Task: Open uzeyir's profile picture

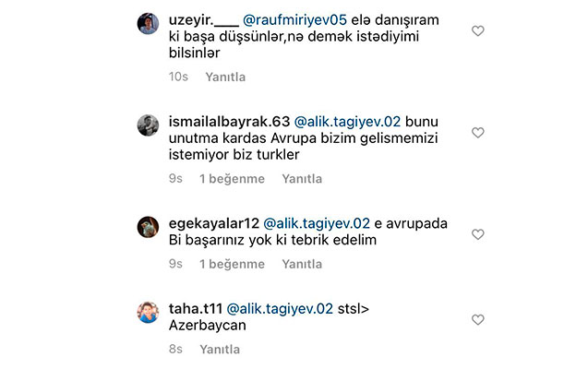Action: tap(148, 24)
